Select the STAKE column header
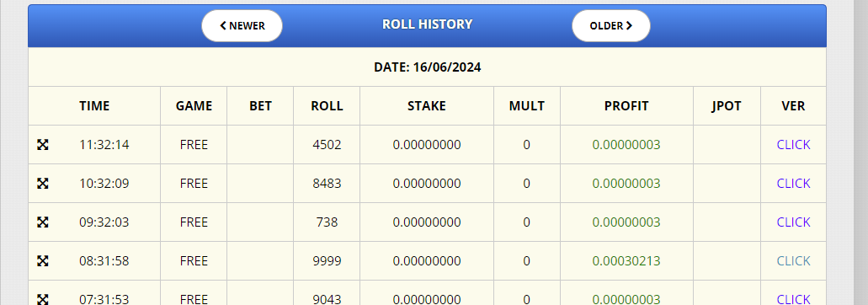The width and height of the screenshot is (868, 305). [x=427, y=105]
